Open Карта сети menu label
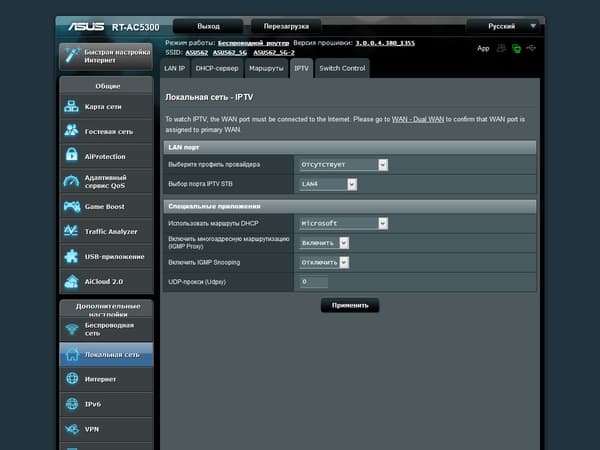This screenshot has width=600, height=450. point(103,107)
